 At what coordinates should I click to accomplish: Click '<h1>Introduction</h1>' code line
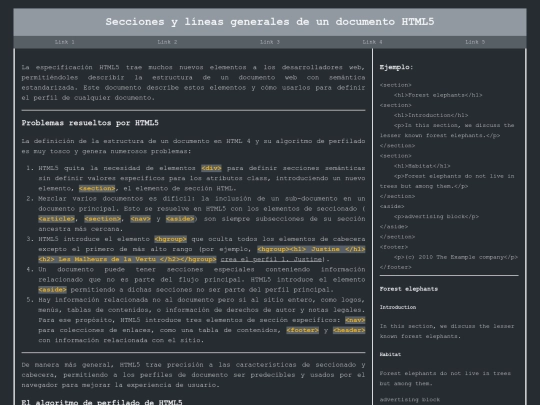(431, 115)
